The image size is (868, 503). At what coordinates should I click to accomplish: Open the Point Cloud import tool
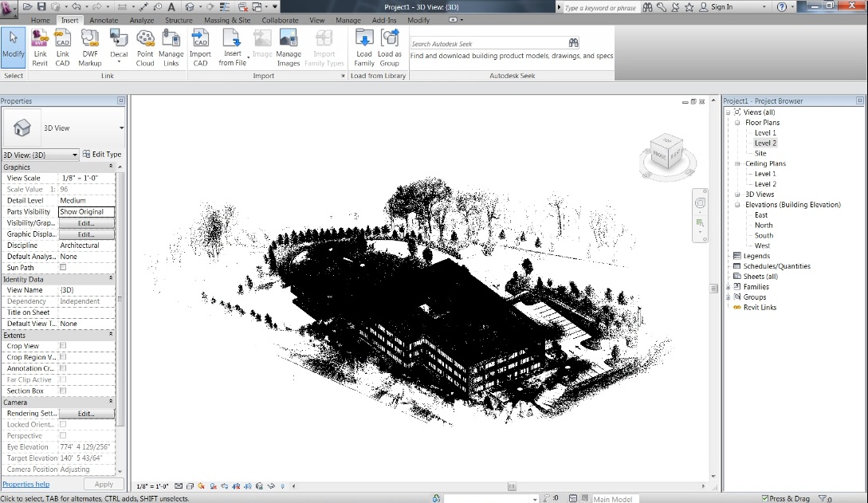click(x=144, y=44)
